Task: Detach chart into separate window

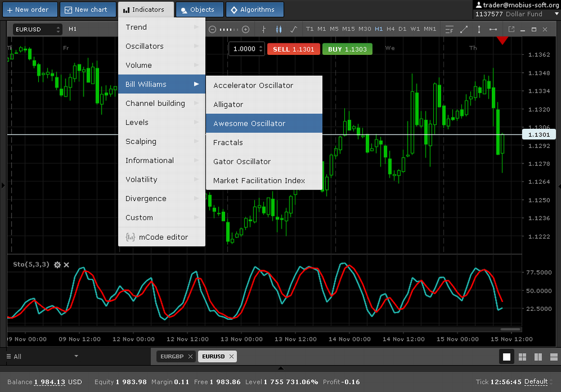Action: coord(511,29)
